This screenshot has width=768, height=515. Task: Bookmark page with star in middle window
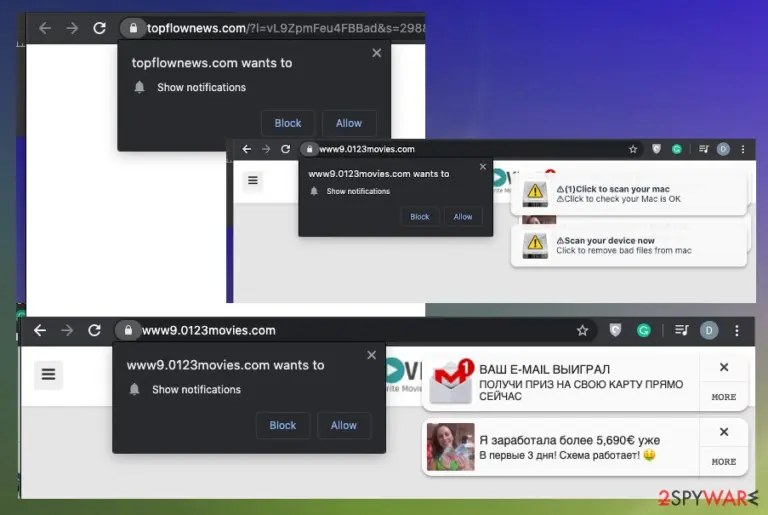tap(633, 149)
